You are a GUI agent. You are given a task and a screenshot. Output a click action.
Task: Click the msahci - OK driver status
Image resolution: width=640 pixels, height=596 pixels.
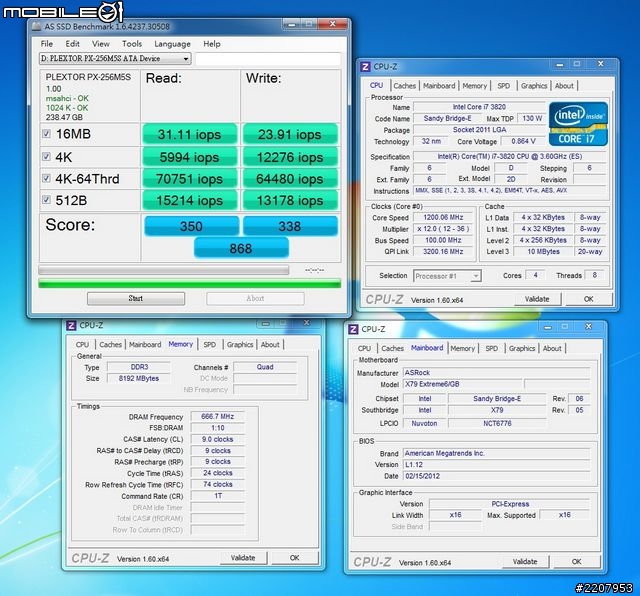67,98
